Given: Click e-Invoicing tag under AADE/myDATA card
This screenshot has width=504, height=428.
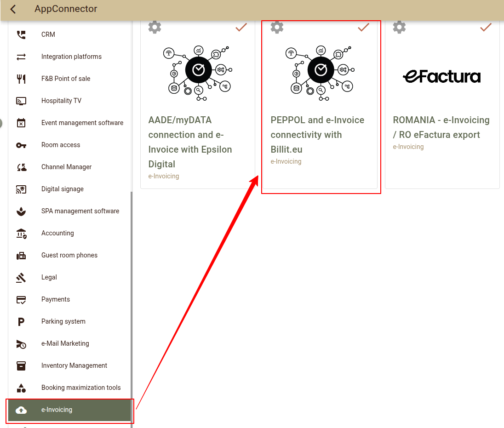Looking at the screenshot, I should [x=164, y=176].
